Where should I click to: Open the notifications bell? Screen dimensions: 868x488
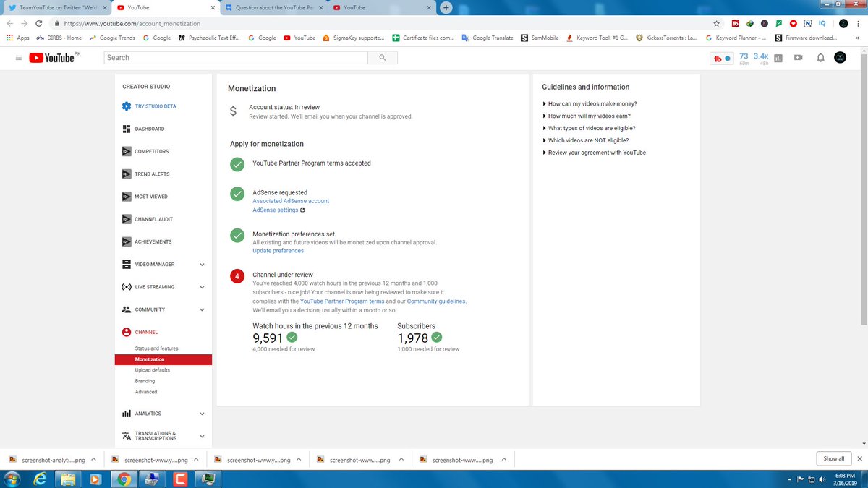[820, 58]
